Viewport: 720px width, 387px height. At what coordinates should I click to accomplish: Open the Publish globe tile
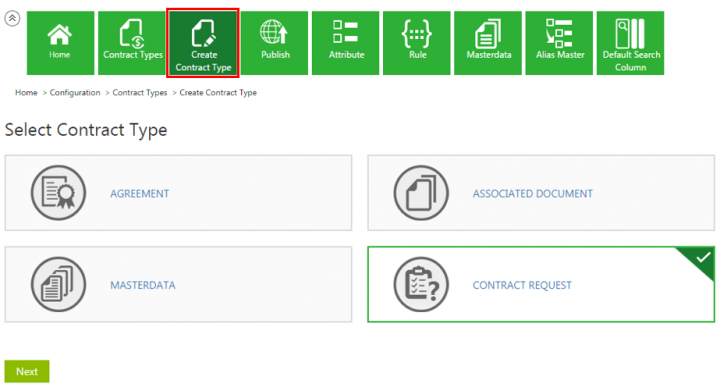tap(274, 43)
